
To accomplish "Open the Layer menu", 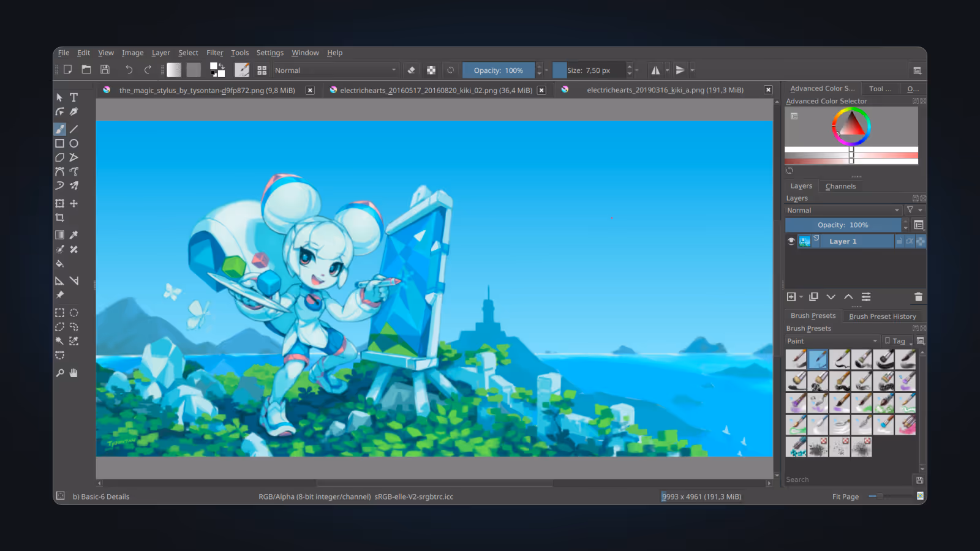I will [x=161, y=53].
